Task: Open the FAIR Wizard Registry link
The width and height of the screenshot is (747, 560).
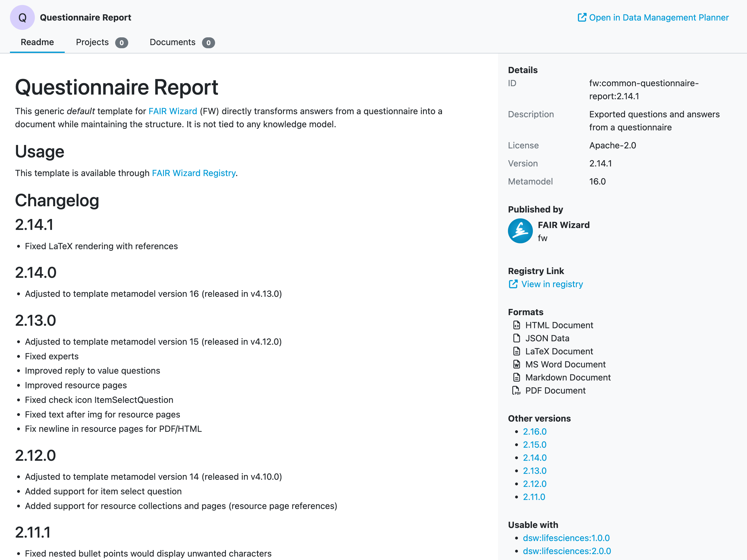Action: 194,173
